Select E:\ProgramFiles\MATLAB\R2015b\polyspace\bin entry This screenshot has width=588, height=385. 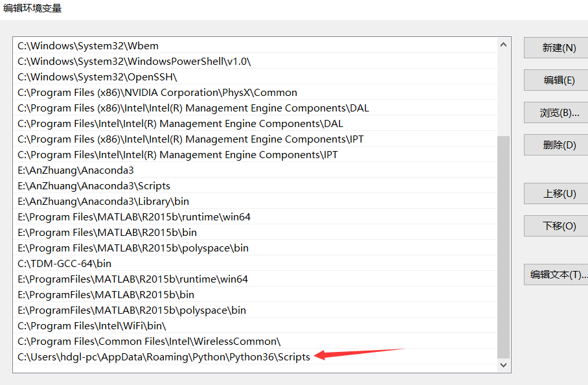255,310
